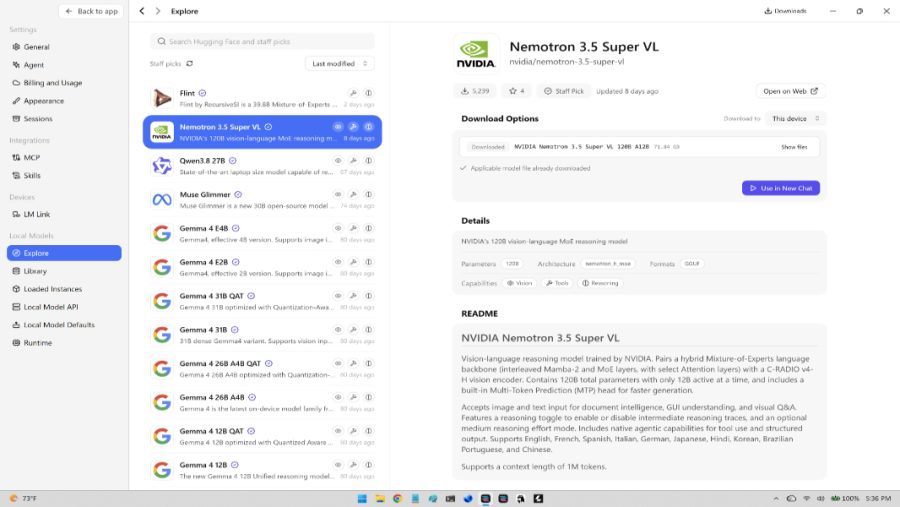The width and height of the screenshot is (900, 507).
Task: Click the GGUF format tag
Action: point(692,264)
